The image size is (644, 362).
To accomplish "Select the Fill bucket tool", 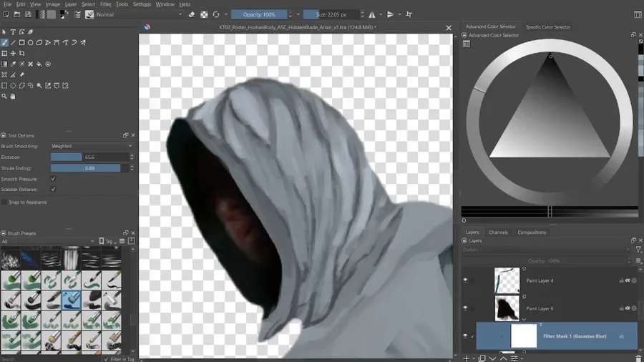I will pos(39,64).
